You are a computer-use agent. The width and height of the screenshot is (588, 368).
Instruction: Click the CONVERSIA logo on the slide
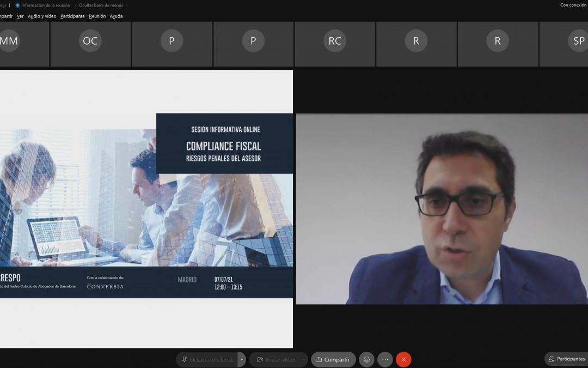105,287
